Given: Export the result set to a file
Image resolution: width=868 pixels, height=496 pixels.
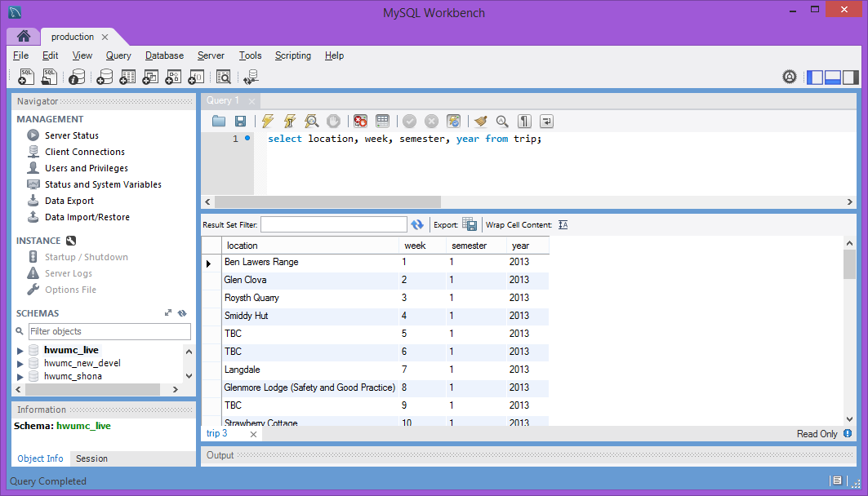Looking at the screenshot, I should (x=470, y=224).
